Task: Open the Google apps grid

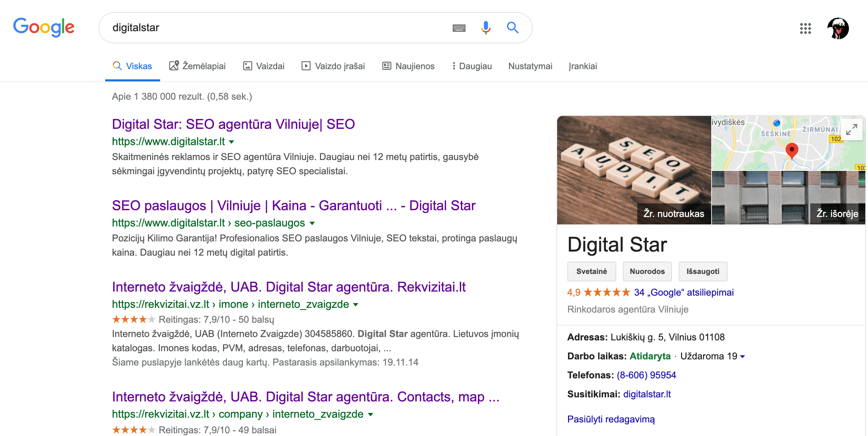Action: 805,28
